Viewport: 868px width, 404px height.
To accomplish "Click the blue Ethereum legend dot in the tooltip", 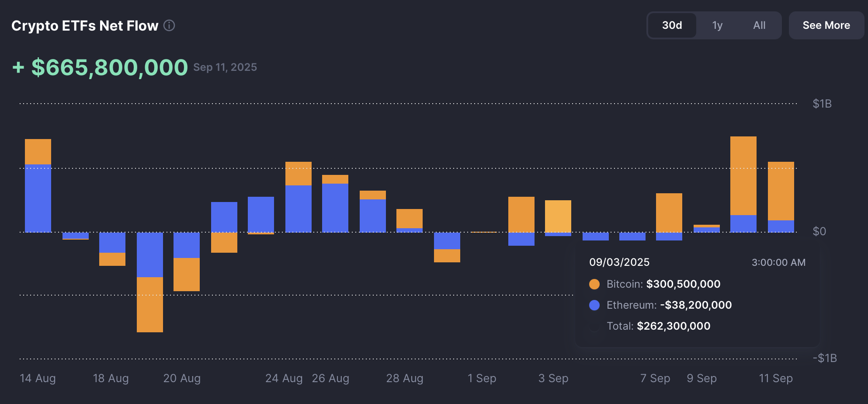I will 594,305.
